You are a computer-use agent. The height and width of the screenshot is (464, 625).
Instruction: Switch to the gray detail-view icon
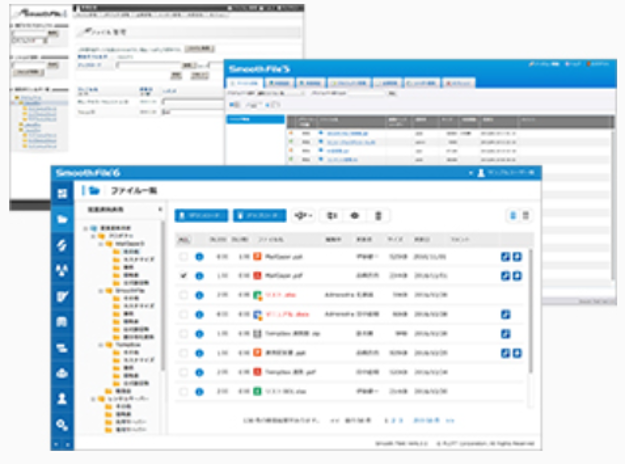point(526,216)
